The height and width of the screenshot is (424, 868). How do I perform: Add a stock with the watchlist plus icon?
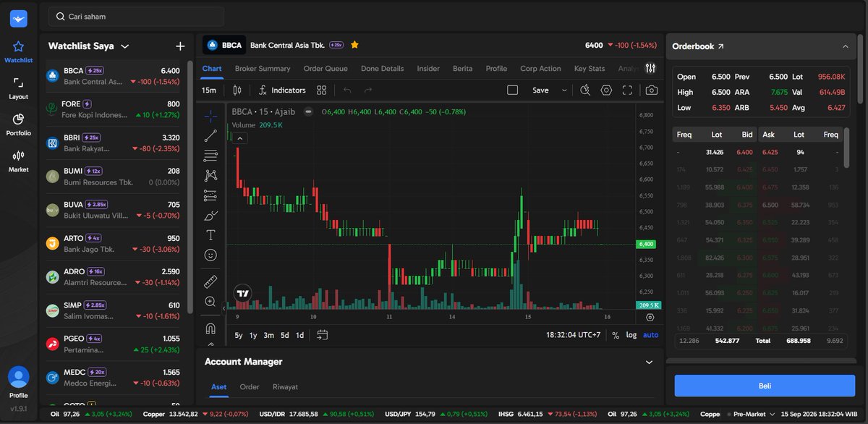[180, 46]
